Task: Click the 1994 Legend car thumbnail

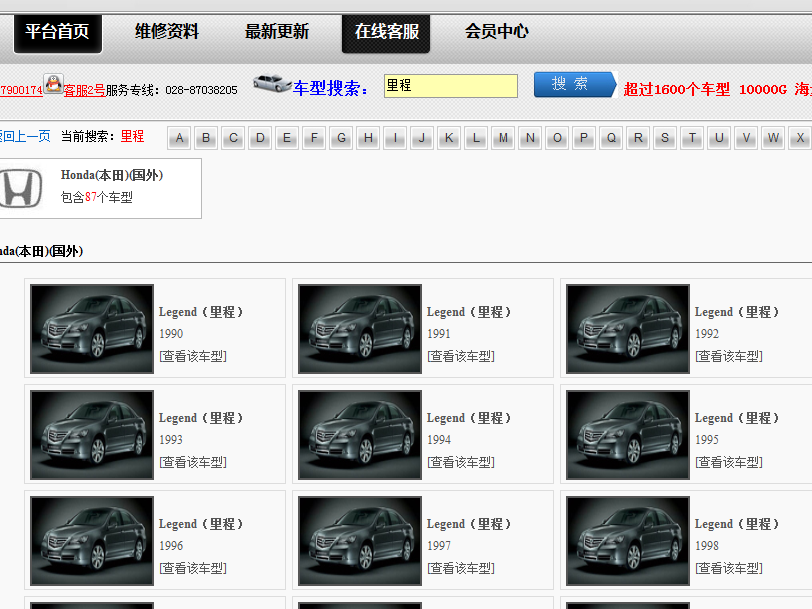Action: click(x=360, y=435)
